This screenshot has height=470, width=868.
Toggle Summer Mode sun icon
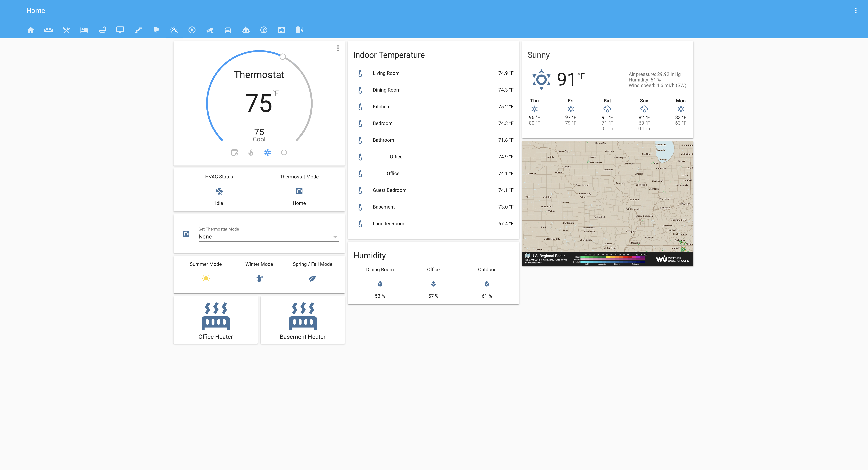coord(206,278)
